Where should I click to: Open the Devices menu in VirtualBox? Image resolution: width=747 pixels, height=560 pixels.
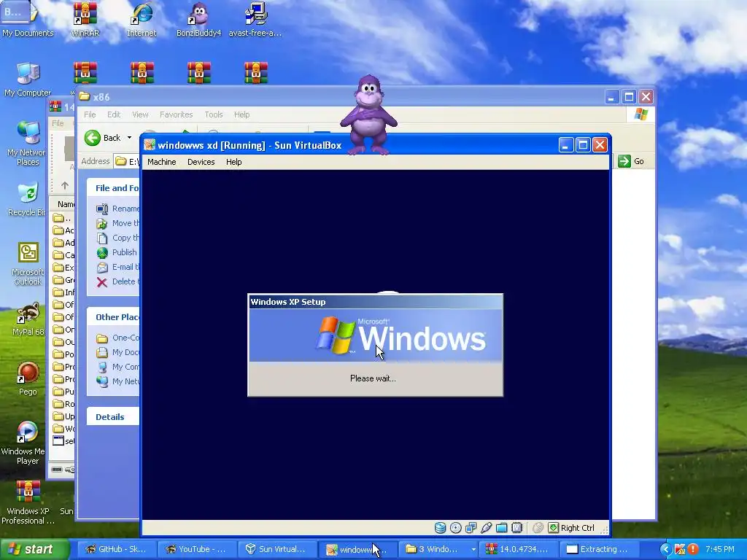(201, 162)
